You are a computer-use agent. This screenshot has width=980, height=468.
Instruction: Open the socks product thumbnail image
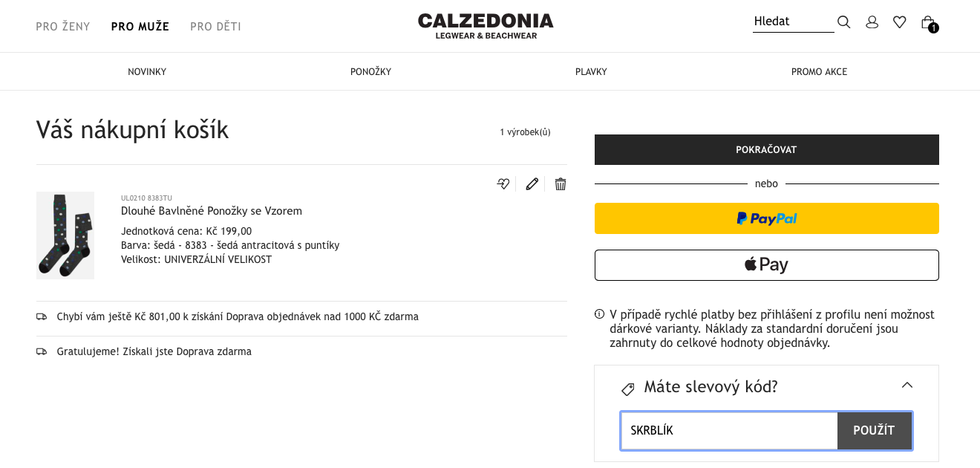click(65, 235)
